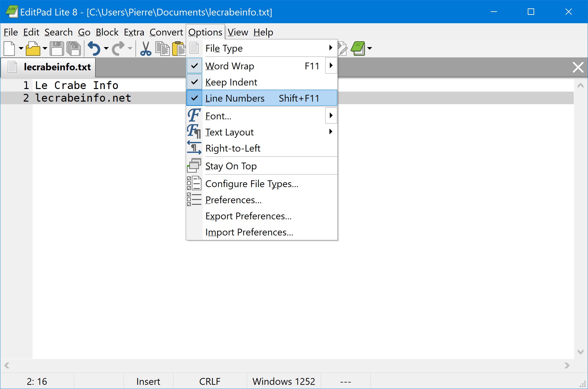Open the Edit menu

31,32
